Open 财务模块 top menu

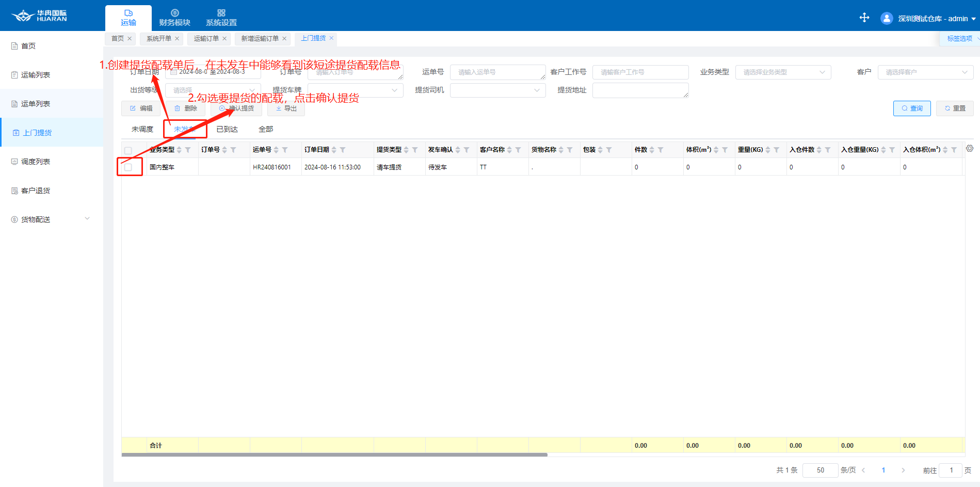pyautogui.click(x=174, y=18)
